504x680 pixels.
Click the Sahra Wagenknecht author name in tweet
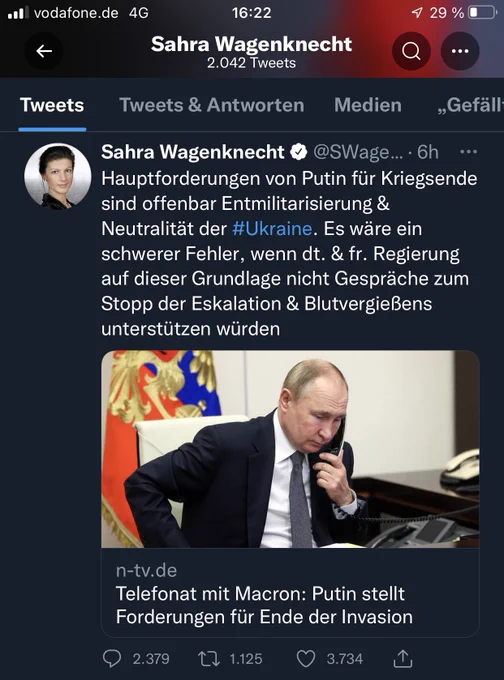click(x=193, y=152)
